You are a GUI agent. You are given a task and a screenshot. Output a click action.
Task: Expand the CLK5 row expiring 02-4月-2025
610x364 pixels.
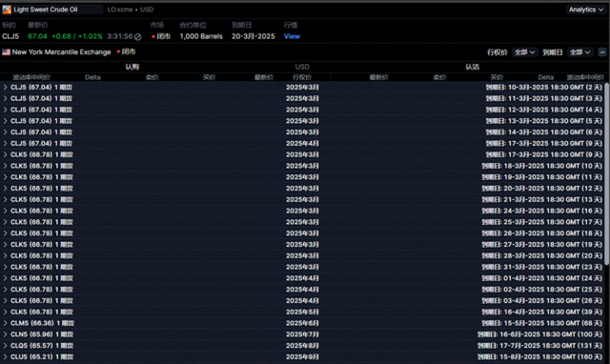(x=5, y=290)
